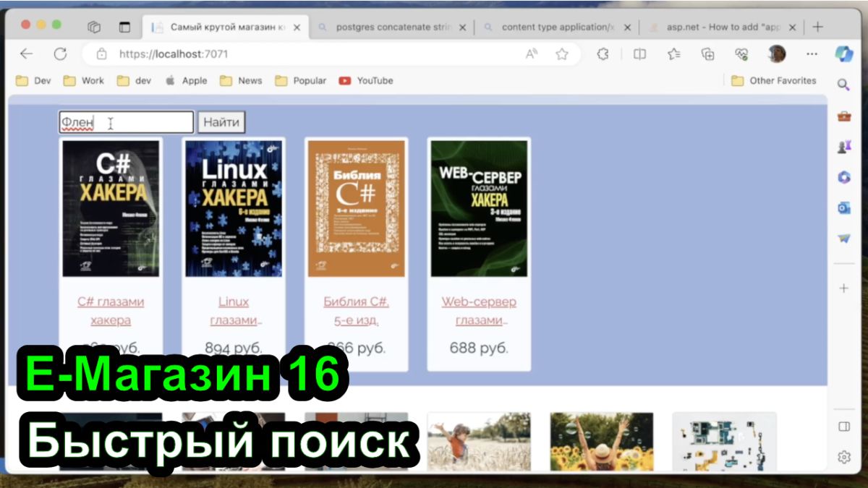This screenshot has height=488, width=868.
Task: Close the postgres concatenate tab
Action: coord(462,27)
